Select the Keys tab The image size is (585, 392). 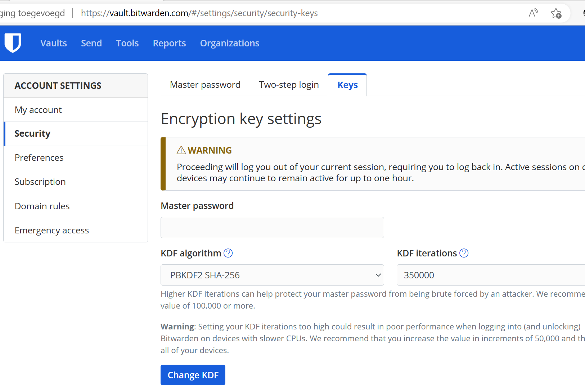(347, 85)
